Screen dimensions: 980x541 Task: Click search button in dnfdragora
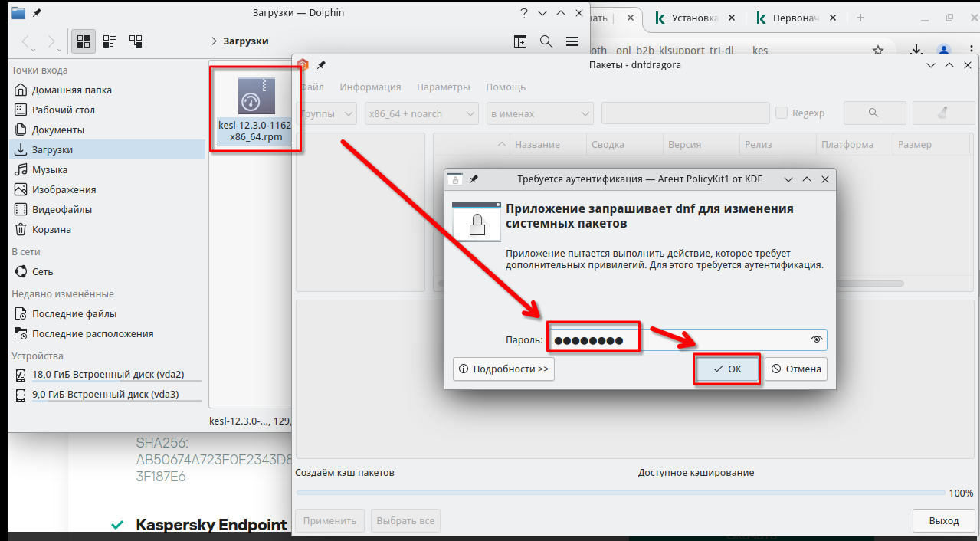point(873,113)
